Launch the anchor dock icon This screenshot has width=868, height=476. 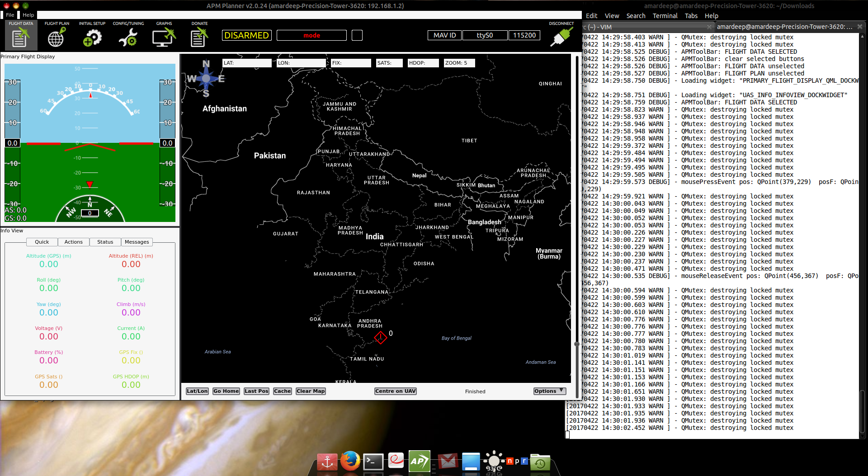[327, 462]
